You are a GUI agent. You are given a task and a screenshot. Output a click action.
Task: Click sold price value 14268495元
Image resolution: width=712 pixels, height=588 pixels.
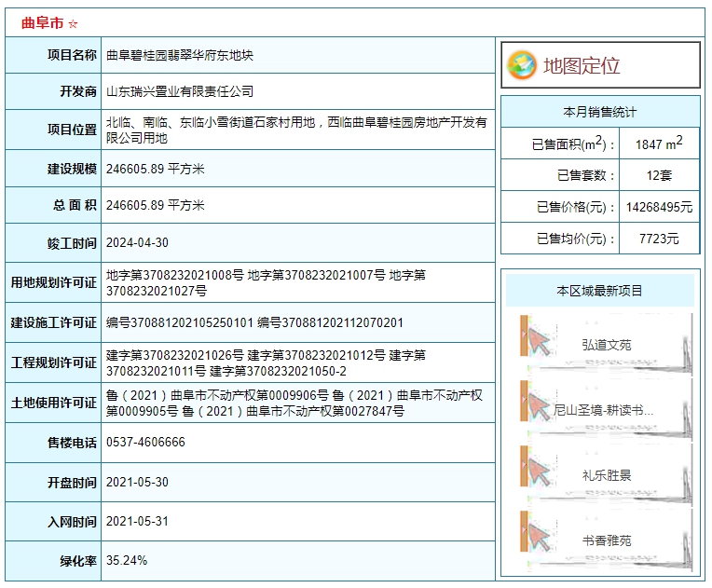[x=659, y=207]
